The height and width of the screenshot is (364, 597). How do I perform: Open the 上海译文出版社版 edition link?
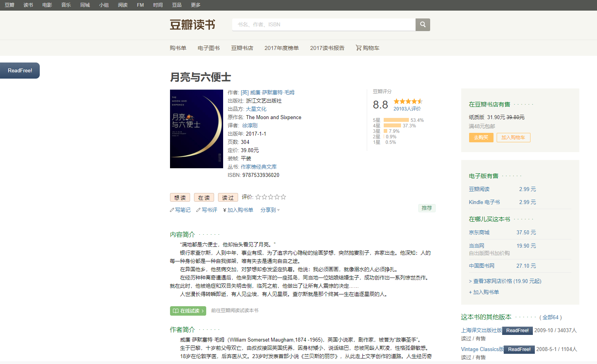482,331
